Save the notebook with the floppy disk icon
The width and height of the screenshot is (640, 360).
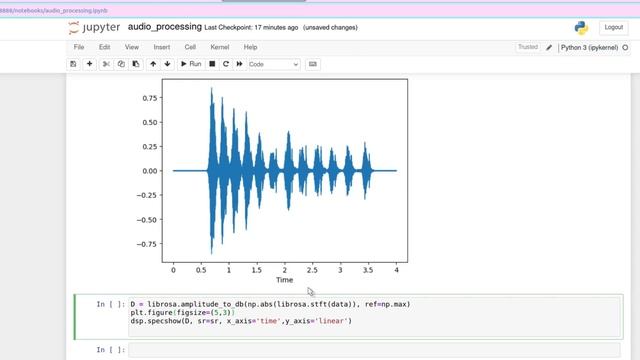pos(73,64)
